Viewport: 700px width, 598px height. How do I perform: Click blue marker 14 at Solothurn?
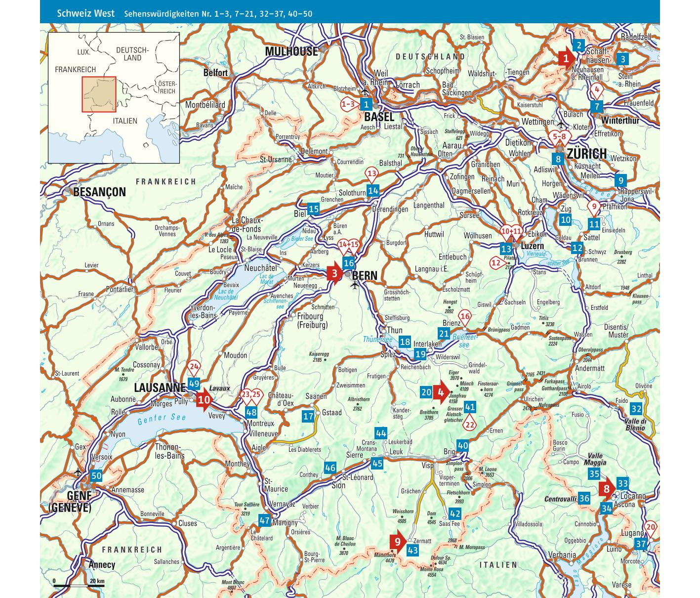point(373,191)
